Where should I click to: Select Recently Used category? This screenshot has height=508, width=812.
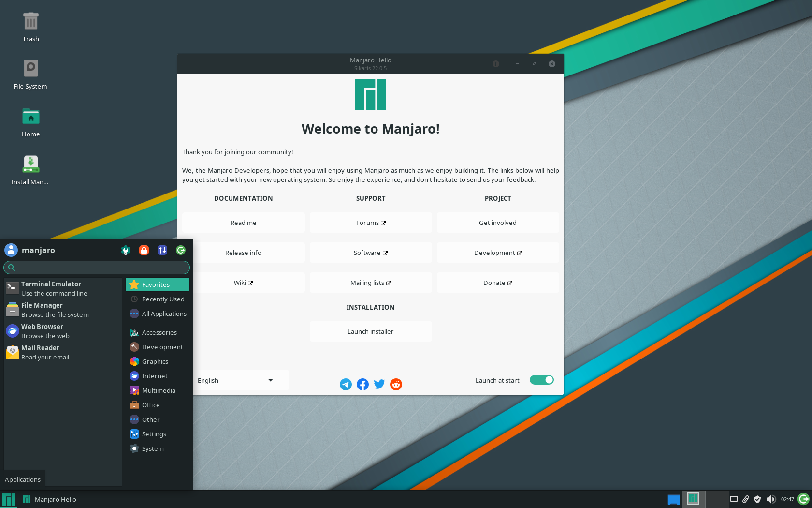click(158, 299)
